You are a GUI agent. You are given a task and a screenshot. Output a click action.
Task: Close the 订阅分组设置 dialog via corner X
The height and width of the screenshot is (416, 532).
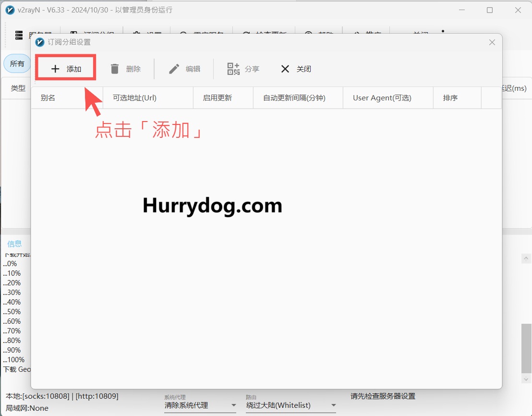pos(492,42)
